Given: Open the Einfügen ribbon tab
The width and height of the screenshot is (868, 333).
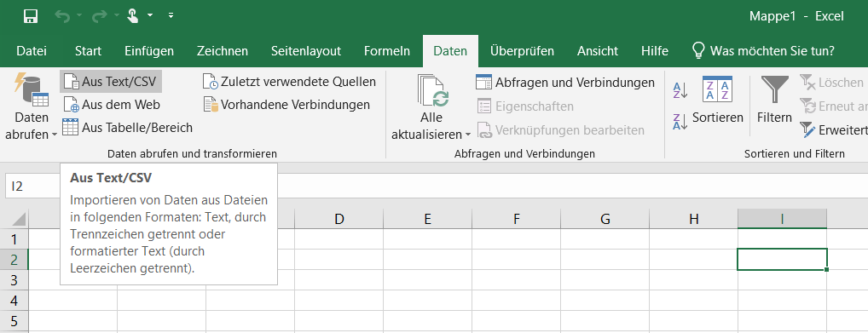Looking at the screenshot, I should pos(149,51).
